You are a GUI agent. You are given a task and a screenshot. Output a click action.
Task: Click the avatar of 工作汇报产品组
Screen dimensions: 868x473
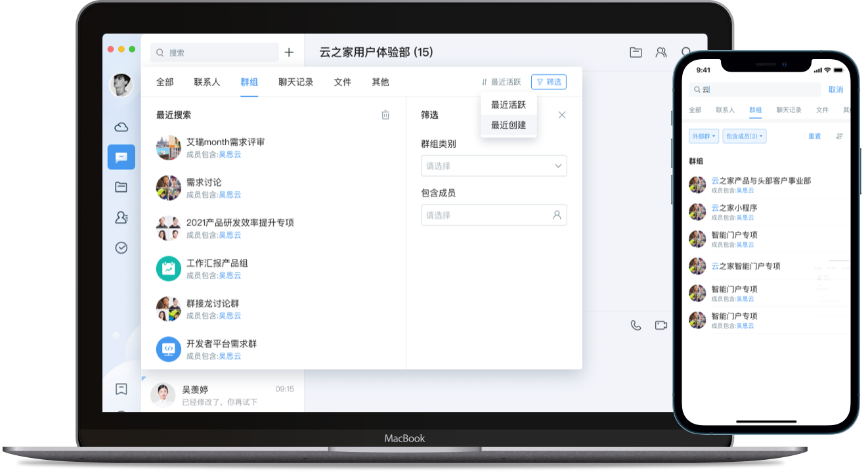point(169,269)
